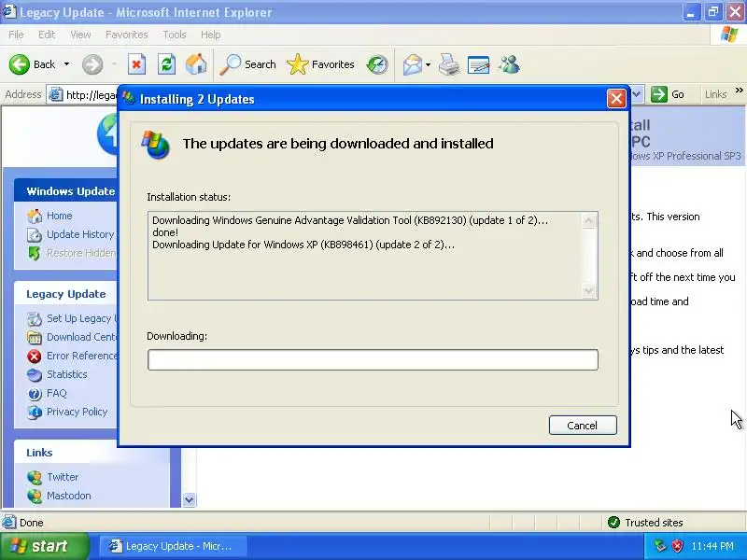Click the 11:44 PM clock
The height and width of the screenshot is (560, 747).
(712, 546)
